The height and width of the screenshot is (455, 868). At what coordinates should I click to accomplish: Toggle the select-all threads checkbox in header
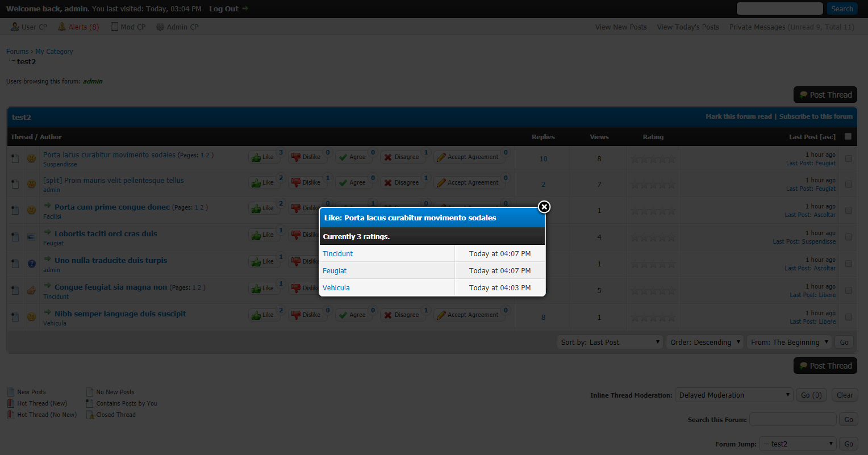(848, 136)
